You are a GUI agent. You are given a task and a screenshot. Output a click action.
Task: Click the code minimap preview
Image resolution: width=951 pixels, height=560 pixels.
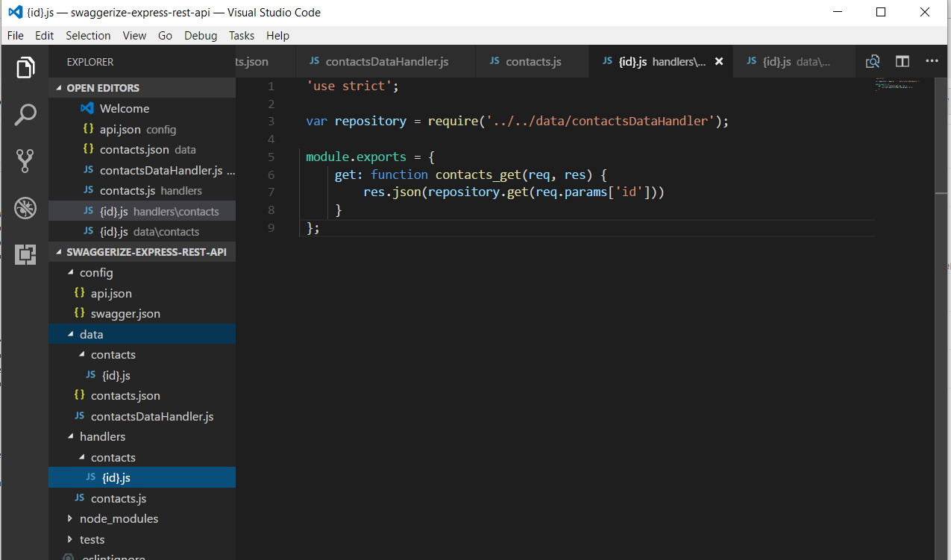897,84
